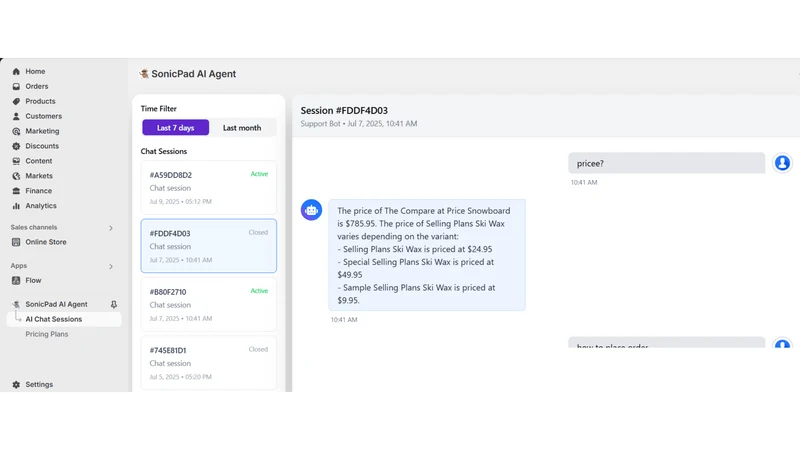Click the Customers person icon
The height and width of the screenshot is (450, 800).
[x=16, y=116]
